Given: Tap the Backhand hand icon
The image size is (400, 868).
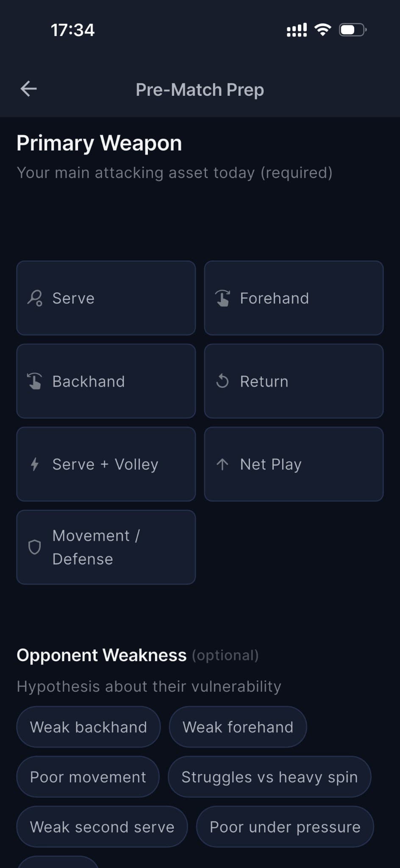Looking at the screenshot, I should click(35, 381).
